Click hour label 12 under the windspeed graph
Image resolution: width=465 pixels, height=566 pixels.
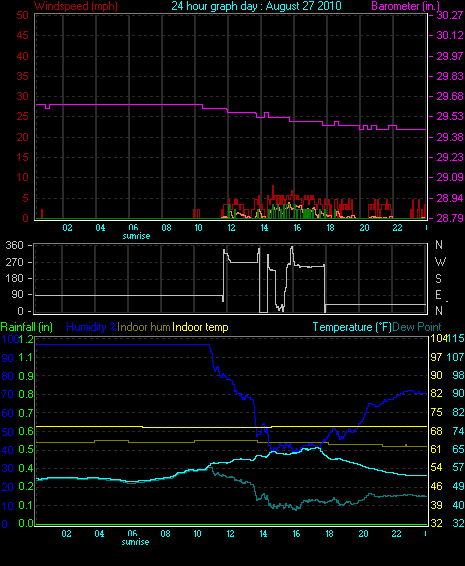pos(231,228)
